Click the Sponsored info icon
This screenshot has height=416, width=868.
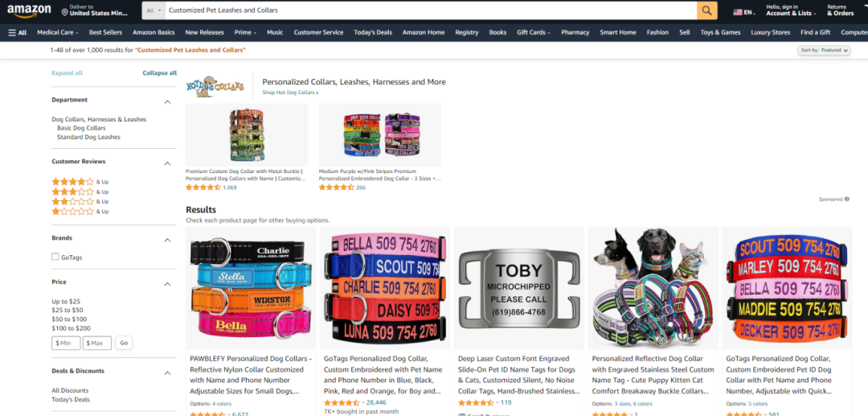coord(847,199)
